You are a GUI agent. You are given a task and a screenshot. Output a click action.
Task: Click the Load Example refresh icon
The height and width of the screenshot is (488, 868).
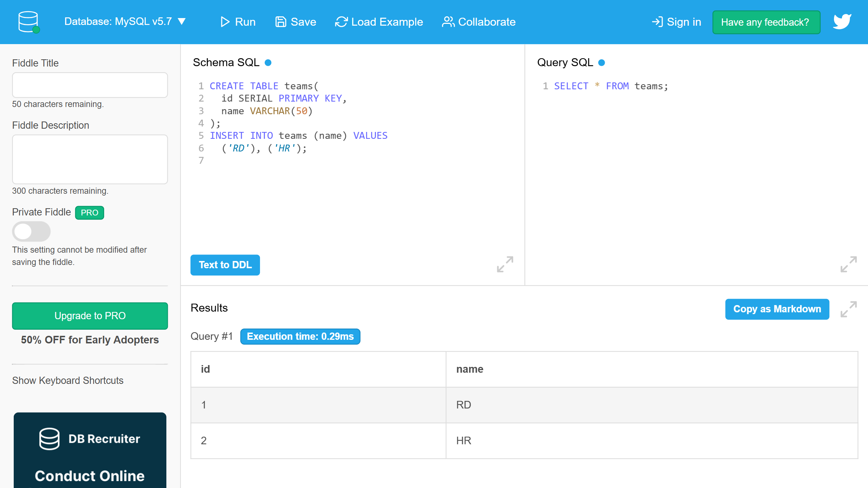pyautogui.click(x=341, y=22)
